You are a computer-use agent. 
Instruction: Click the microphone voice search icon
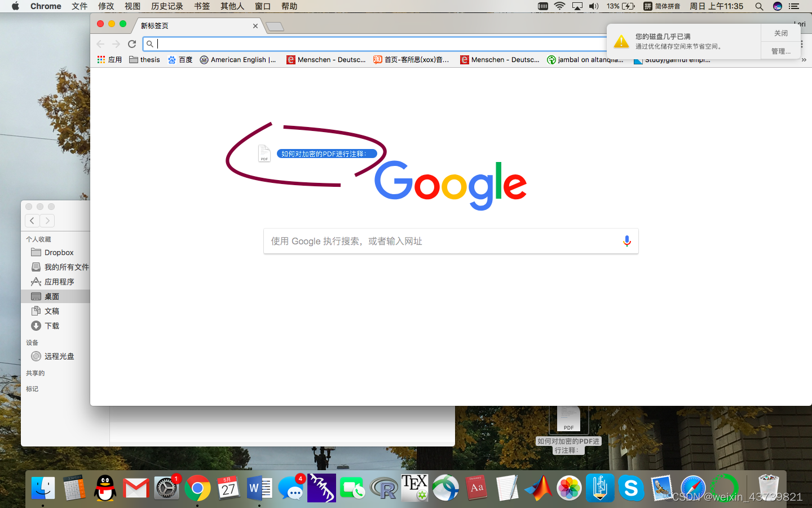(x=626, y=241)
